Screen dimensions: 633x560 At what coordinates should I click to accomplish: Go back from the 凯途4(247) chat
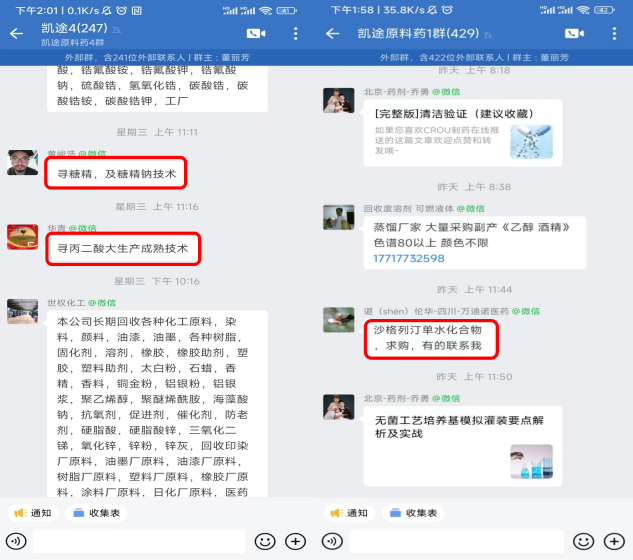[x=17, y=34]
